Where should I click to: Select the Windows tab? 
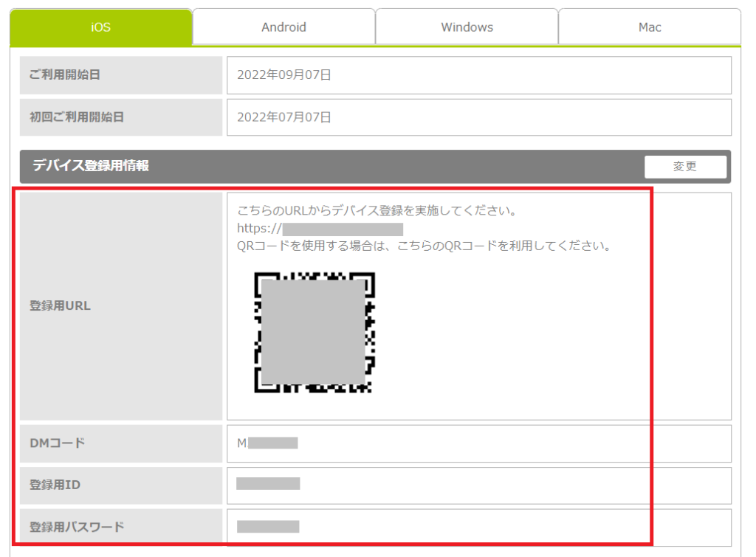click(x=467, y=27)
